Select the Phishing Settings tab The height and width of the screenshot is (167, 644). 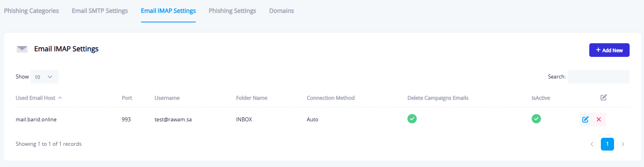coord(232,11)
